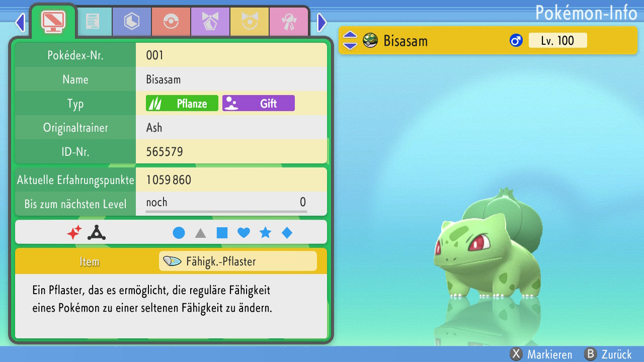Click the purple Gift type badge

pyautogui.click(x=258, y=104)
